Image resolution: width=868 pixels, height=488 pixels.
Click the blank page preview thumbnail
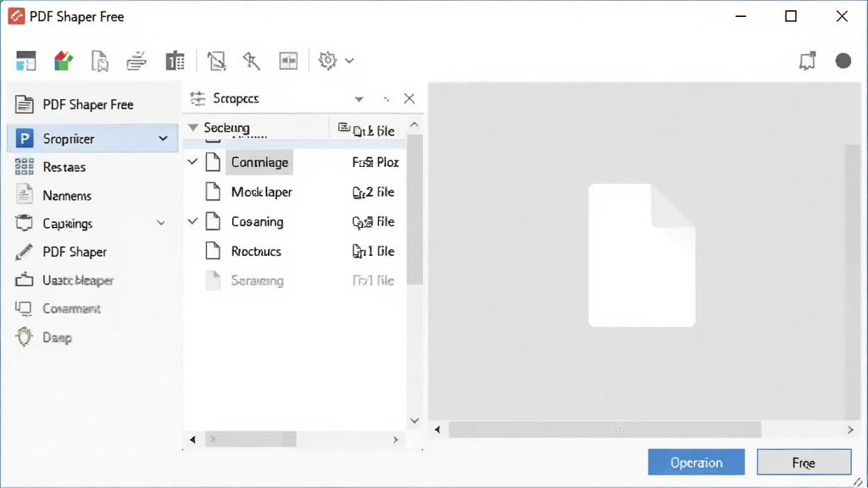tap(642, 255)
